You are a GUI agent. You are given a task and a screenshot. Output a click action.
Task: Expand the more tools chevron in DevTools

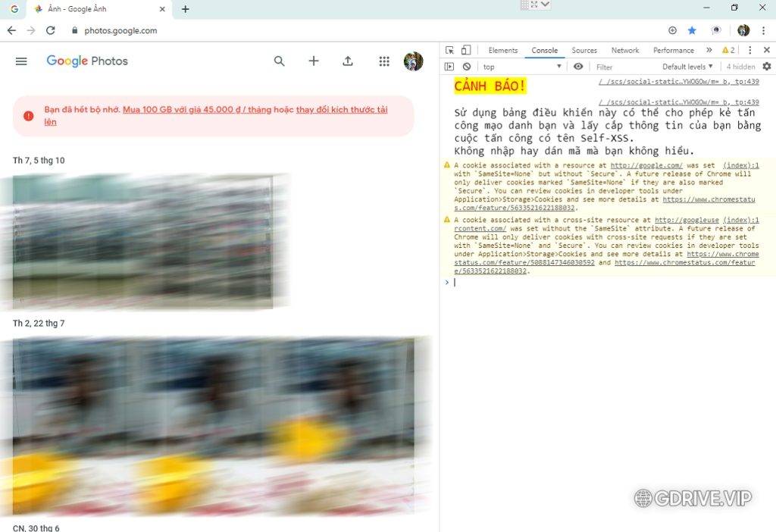tap(709, 50)
